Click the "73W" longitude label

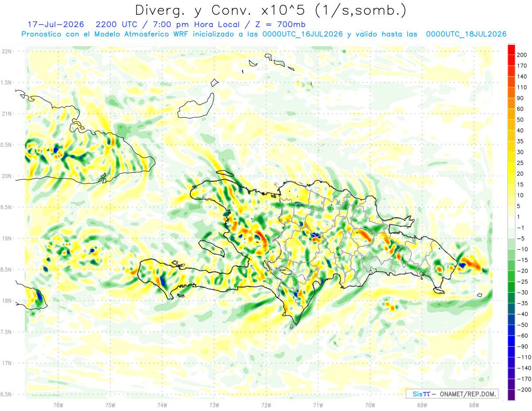pyautogui.click(x=214, y=406)
